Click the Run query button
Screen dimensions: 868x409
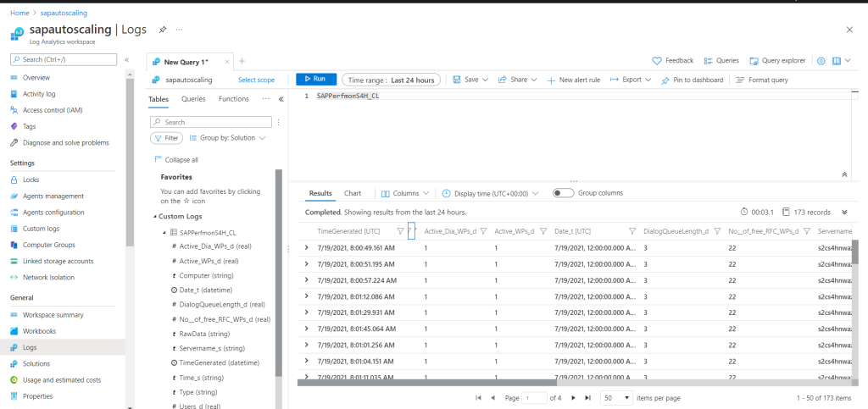[x=316, y=80]
